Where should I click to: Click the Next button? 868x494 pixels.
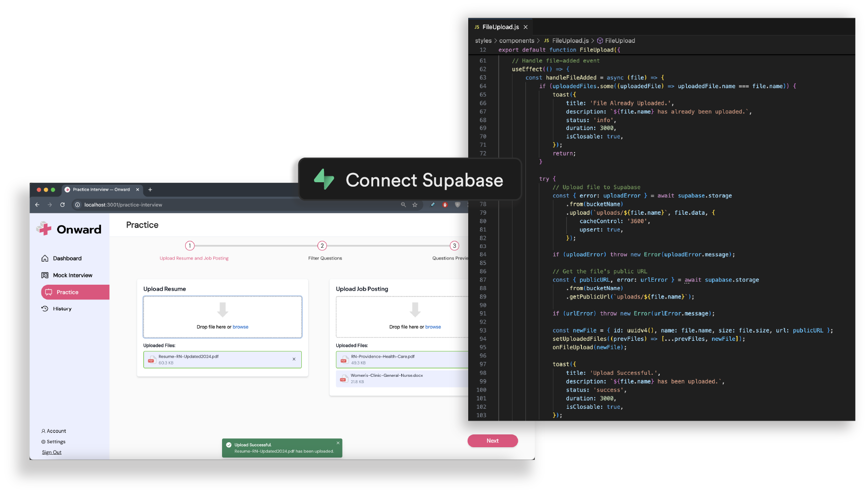[x=492, y=440]
